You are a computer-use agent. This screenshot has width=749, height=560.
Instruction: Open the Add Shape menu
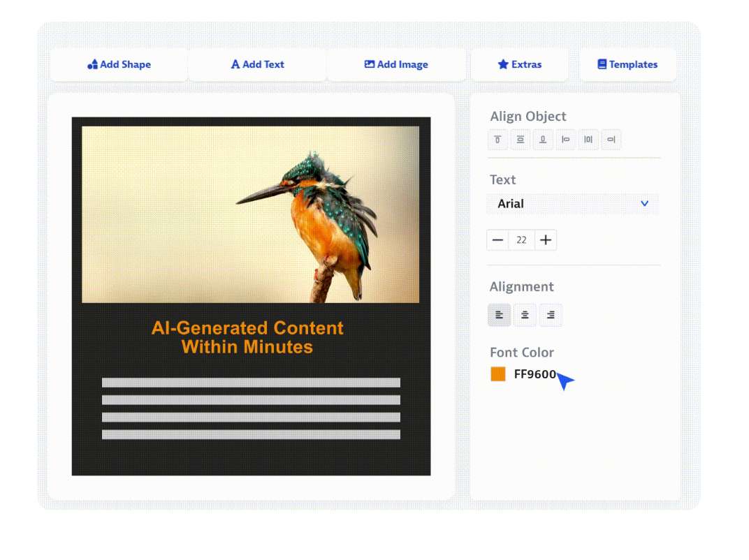119,65
